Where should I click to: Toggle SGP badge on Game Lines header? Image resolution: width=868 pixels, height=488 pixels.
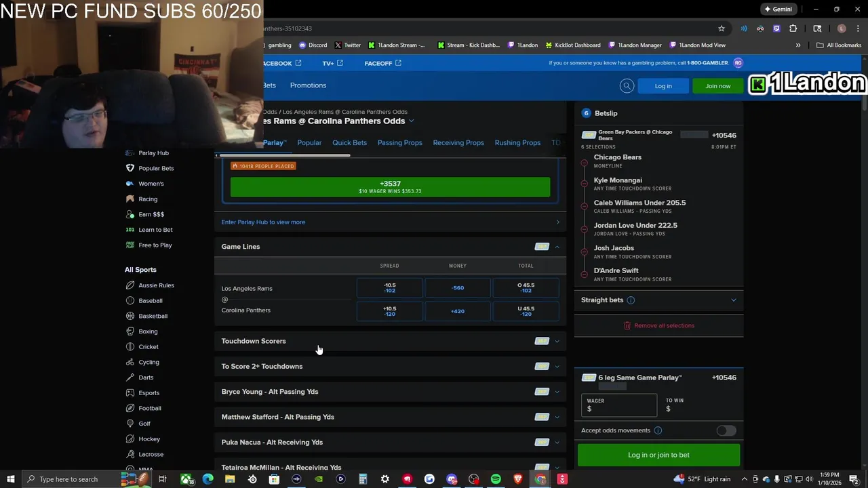click(x=542, y=247)
